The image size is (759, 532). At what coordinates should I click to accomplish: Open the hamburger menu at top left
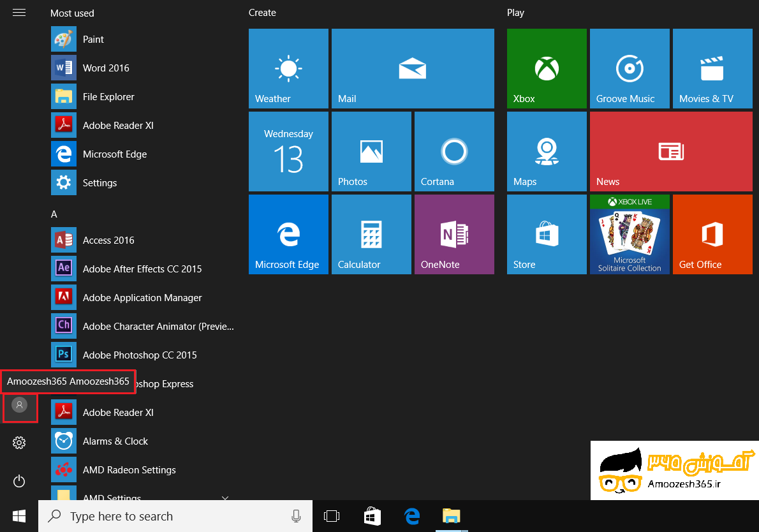coord(19,13)
